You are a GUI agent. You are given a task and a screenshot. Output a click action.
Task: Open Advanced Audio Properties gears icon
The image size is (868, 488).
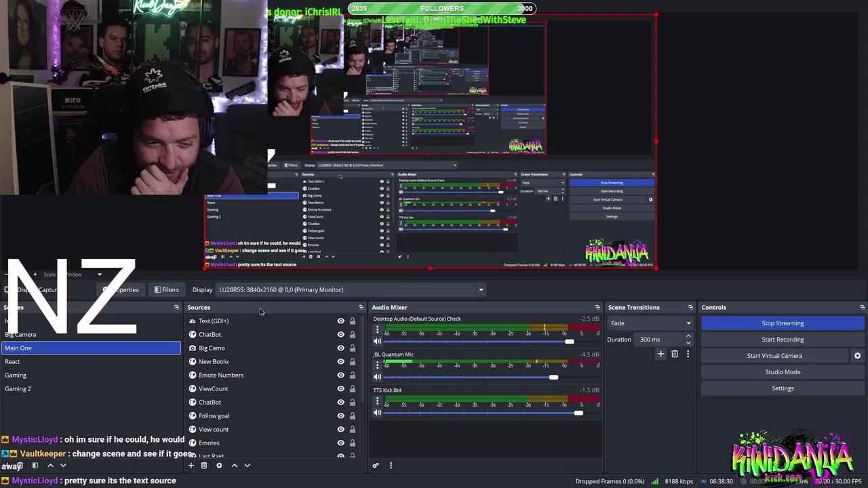coord(376,466)
